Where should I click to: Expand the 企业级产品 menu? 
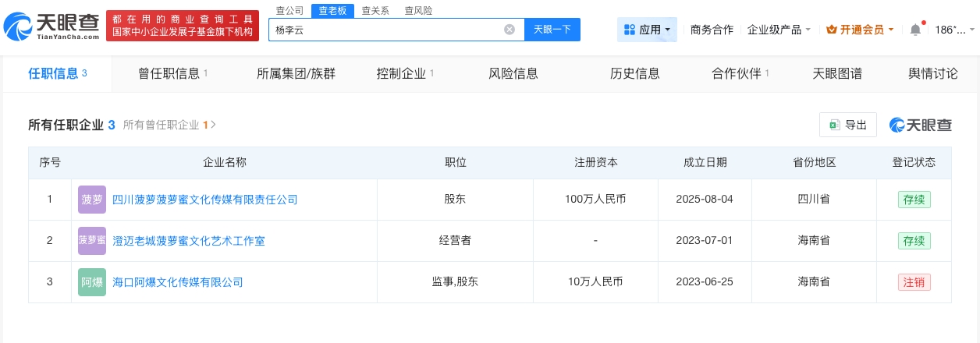click(x=779, y=30)
